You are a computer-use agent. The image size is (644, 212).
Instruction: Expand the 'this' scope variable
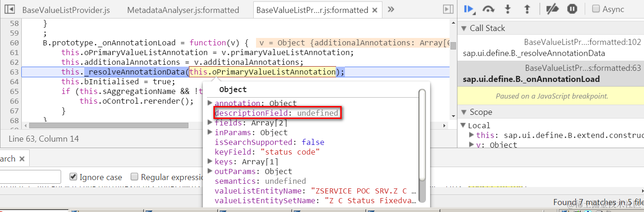pyautogui.click(x=471, y=135)
